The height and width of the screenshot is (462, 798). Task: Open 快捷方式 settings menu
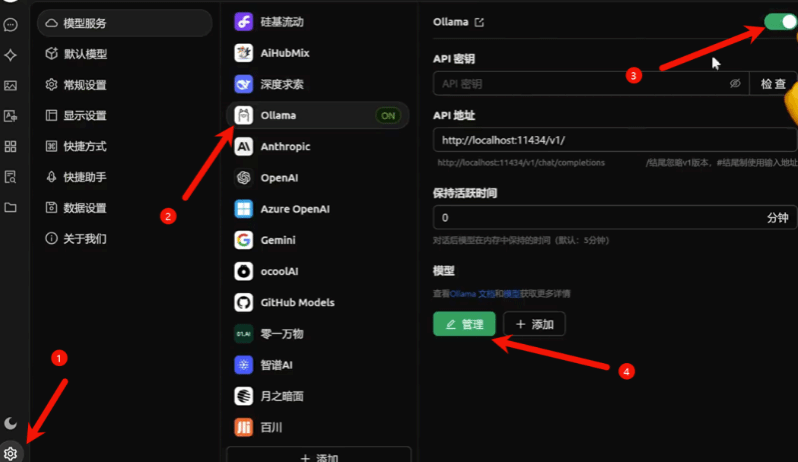[x=125, y=146]
